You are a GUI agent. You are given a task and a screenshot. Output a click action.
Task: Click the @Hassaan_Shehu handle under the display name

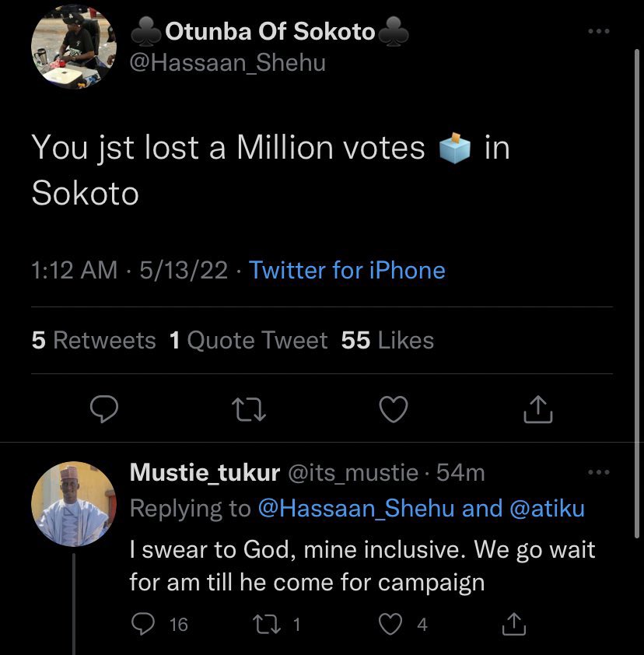228,63
